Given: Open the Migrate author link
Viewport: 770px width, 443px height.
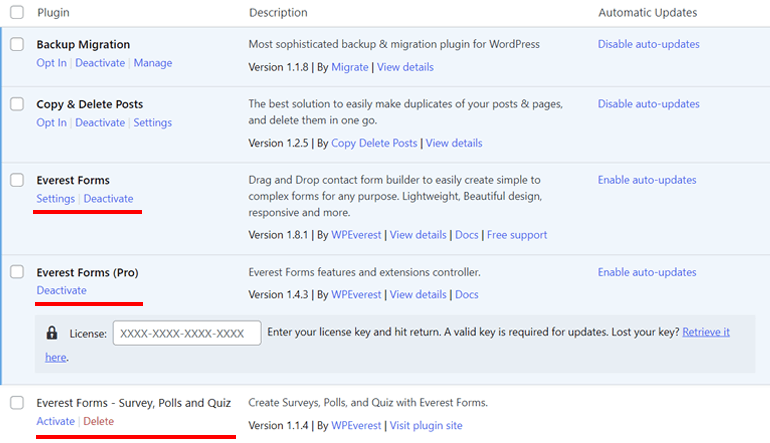Looking at the screenshot, I should pyautogui.click(x=350, y=67).
